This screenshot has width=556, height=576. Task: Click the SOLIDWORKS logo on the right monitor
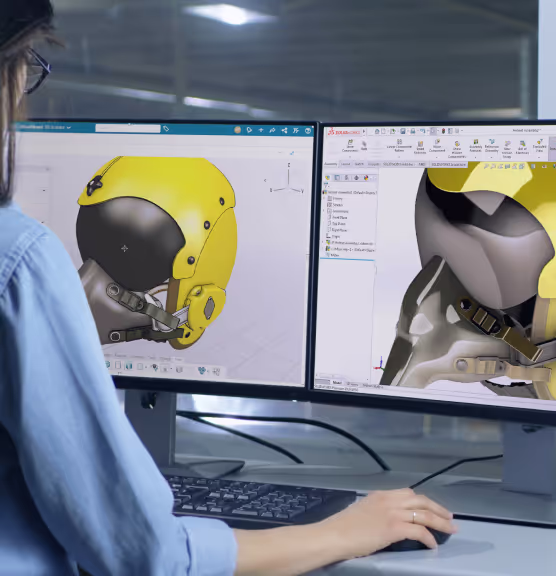pos(344,132)
